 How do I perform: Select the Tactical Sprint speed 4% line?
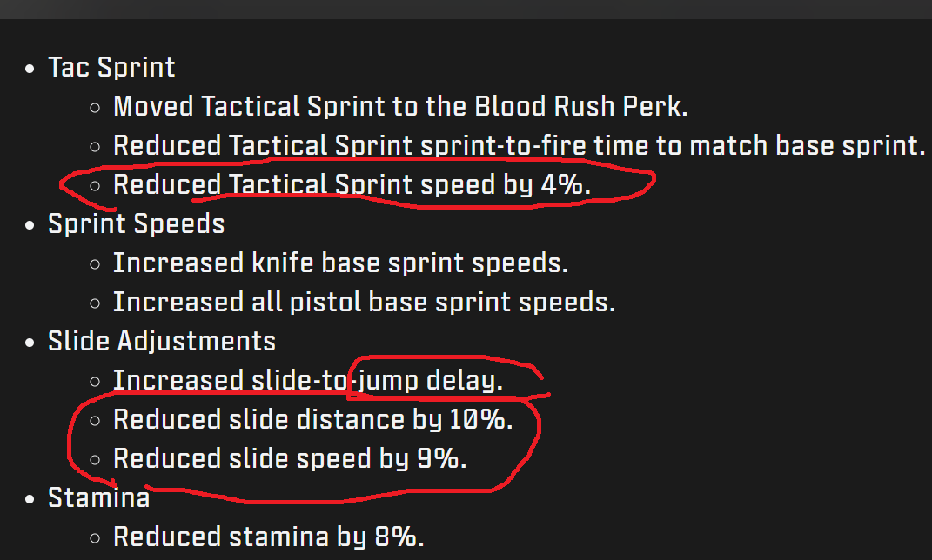pos(352,184)
